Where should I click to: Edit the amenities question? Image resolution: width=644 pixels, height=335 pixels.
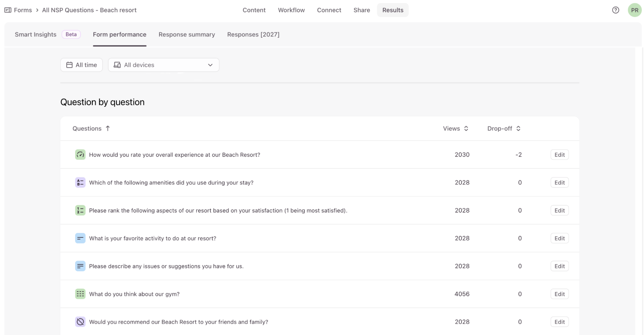click(x=560, y=182)
